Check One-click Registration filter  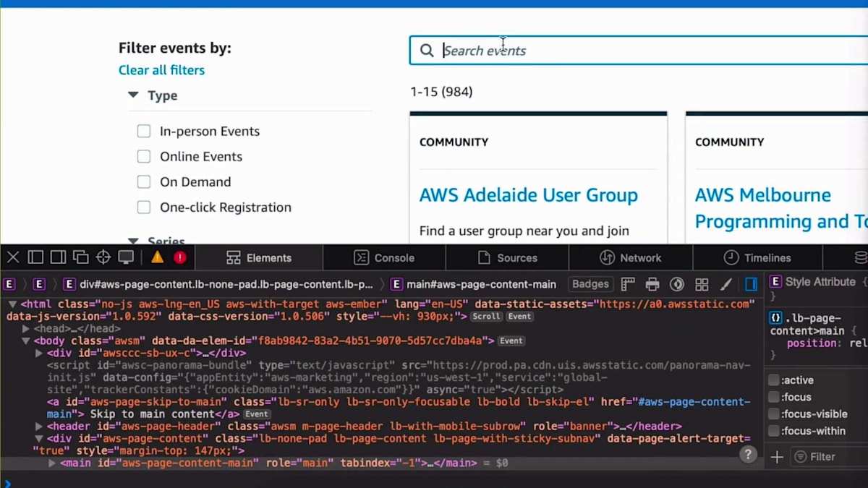tap(144, 207)
